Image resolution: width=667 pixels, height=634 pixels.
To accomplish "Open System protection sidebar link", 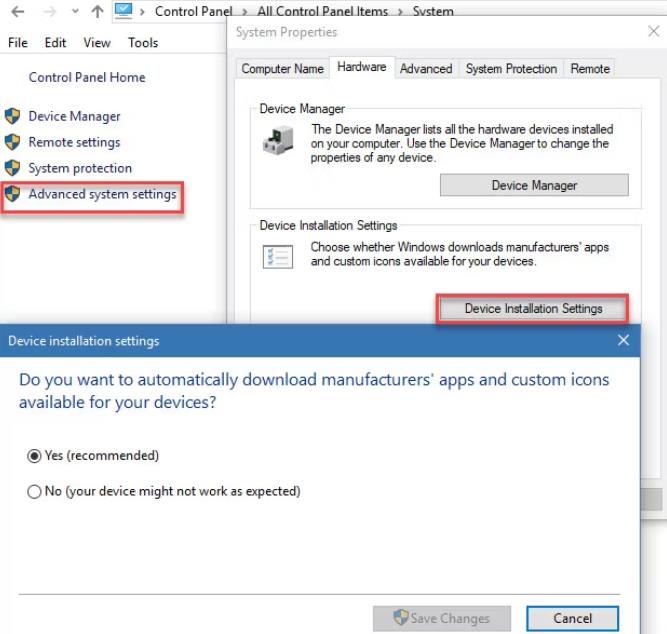I will click(80, 168).
